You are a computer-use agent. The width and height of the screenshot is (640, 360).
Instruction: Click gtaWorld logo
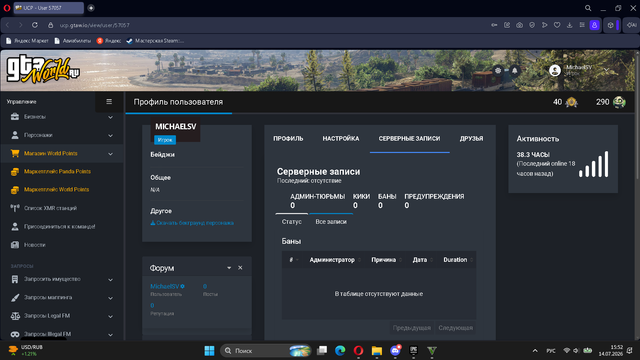(x=42, y=70)
